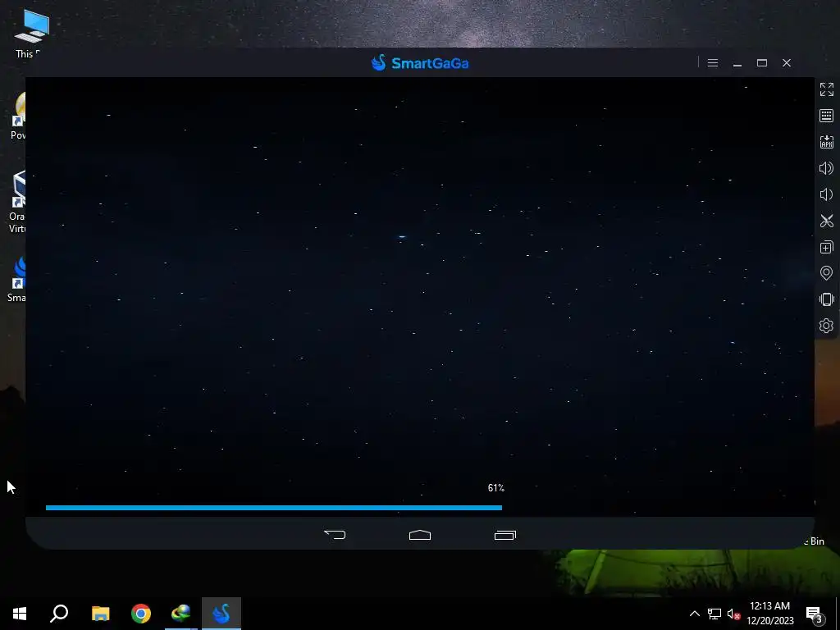Open keyboard mapping tool
Screen dimensions: 840x630
(x=827, y=116)
